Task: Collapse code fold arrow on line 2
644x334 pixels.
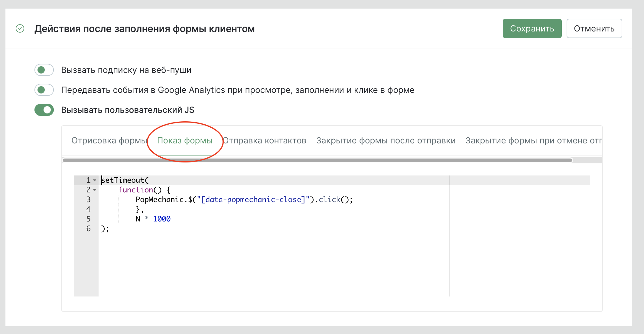Action: click(95, 190)
